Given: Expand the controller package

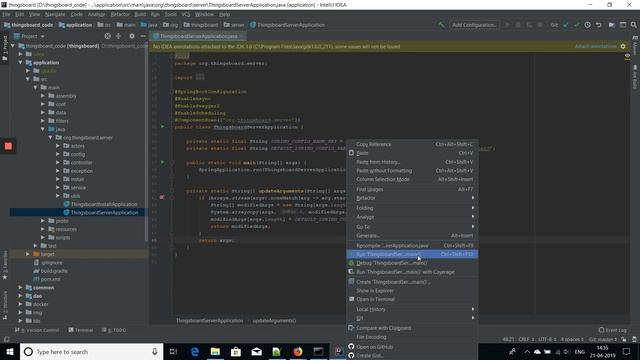Looking at the screenshot, I should (x=58, y=162).
